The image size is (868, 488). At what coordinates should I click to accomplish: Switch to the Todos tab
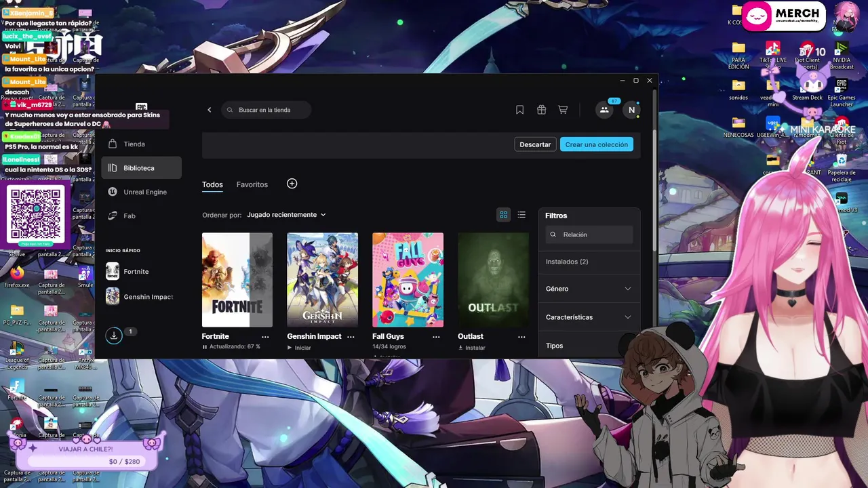pyautogui.click(x=212, y=184)
